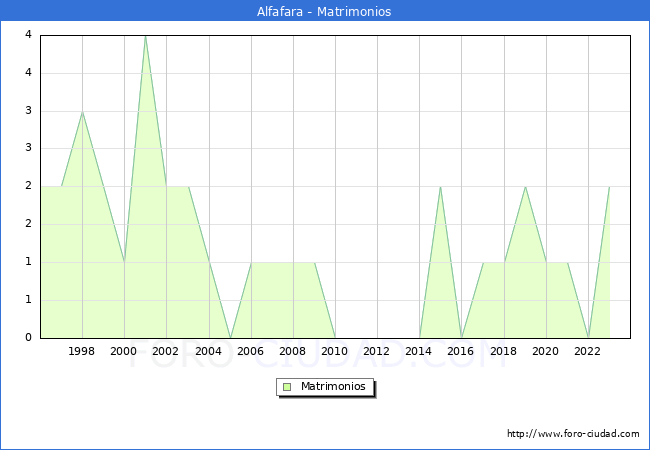Click the green Matrimonios legend color swatch
This screenshot has width=650, height=450.
(287, 387)
